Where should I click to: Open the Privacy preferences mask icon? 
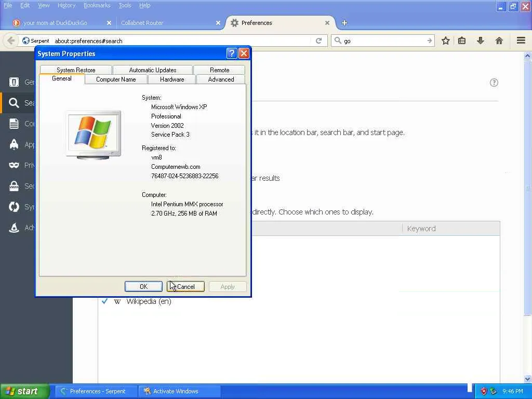point(14,165)
